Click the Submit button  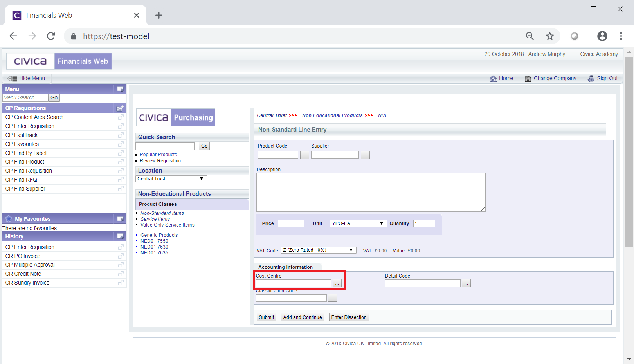267,317
